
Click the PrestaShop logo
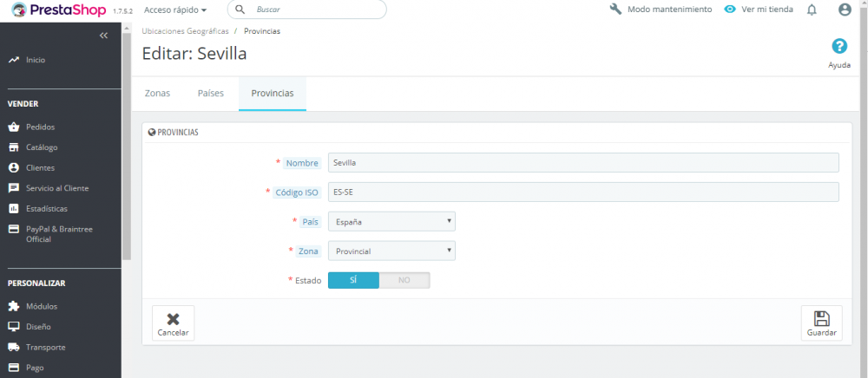pyautogui.click(x=59, y=10)
